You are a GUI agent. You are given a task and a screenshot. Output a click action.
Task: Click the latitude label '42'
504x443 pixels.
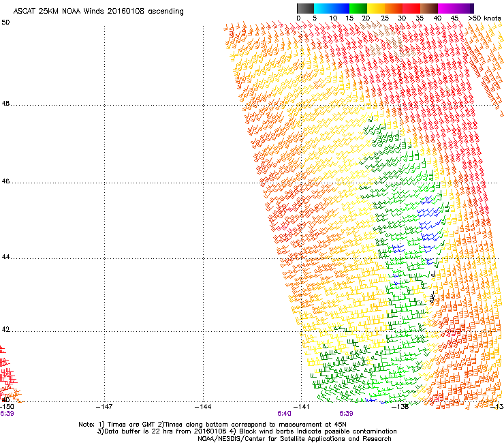tap(5, 329)
